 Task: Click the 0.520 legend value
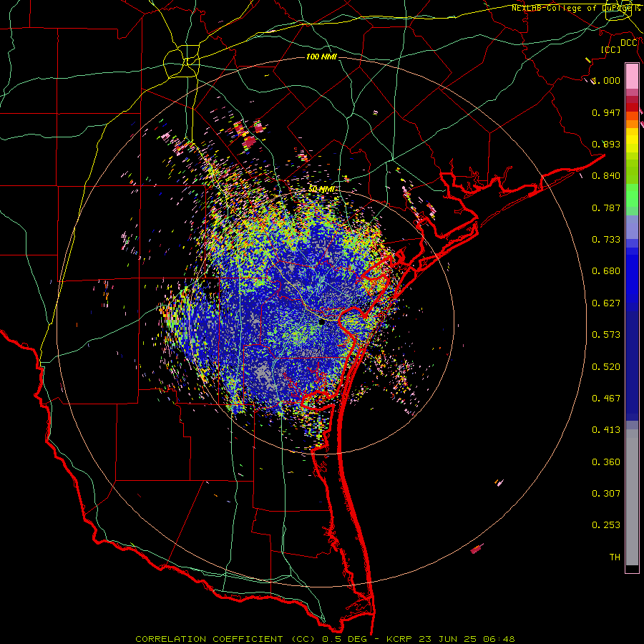pyautogui.click(x=606, y=367)
